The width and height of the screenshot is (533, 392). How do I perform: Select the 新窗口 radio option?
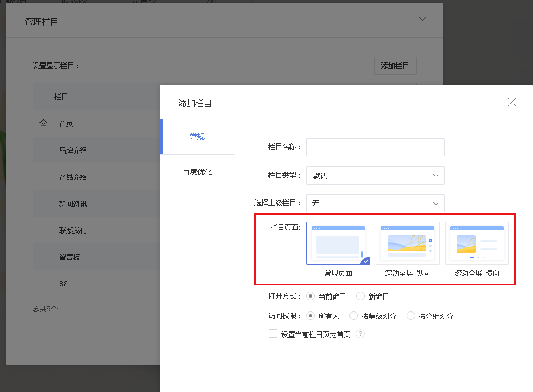click(360, 296)
